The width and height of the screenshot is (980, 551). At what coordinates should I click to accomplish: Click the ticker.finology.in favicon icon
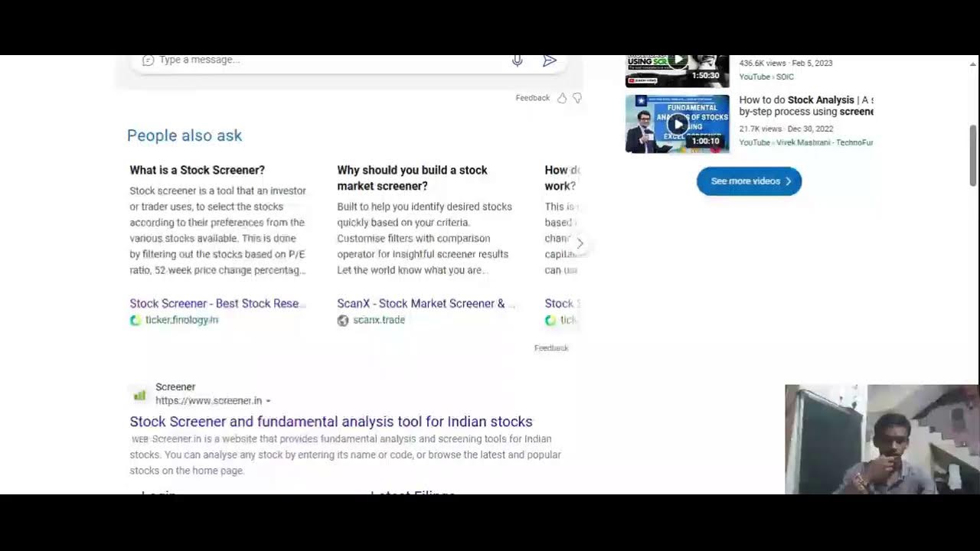(x=136, y=321)
